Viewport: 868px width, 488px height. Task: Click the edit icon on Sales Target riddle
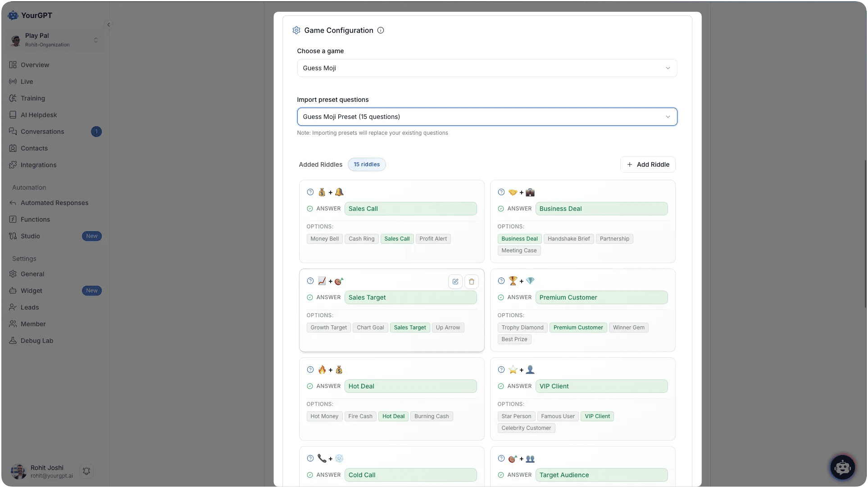click(455, 282)
